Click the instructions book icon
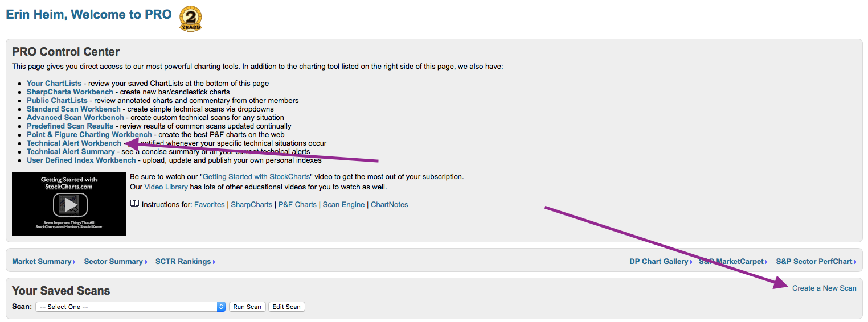The width and height of the screenshot is (868, 322). pyautogui.click(x=134, y=204)
